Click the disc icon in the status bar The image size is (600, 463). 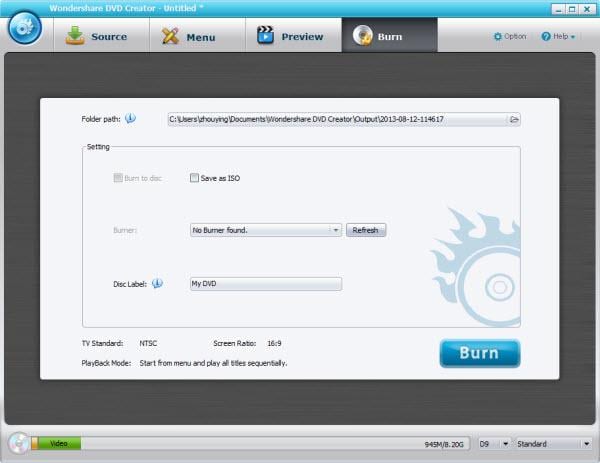pyautogui.click(x=18, y=443)
